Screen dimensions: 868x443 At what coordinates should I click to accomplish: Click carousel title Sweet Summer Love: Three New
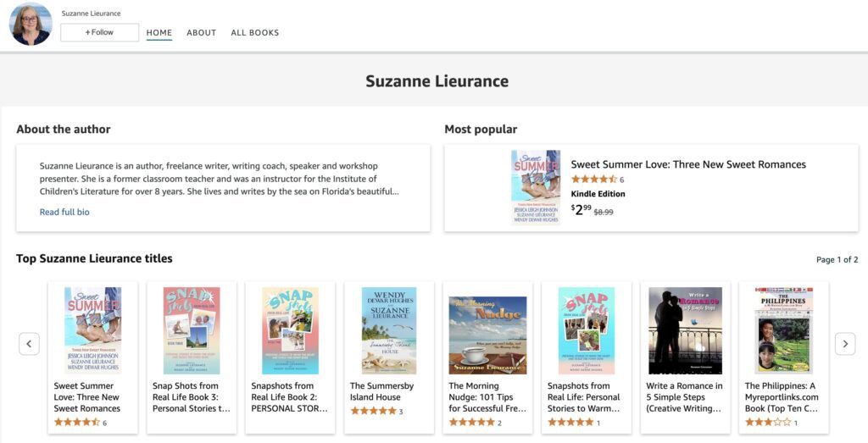tap(87, 397)
